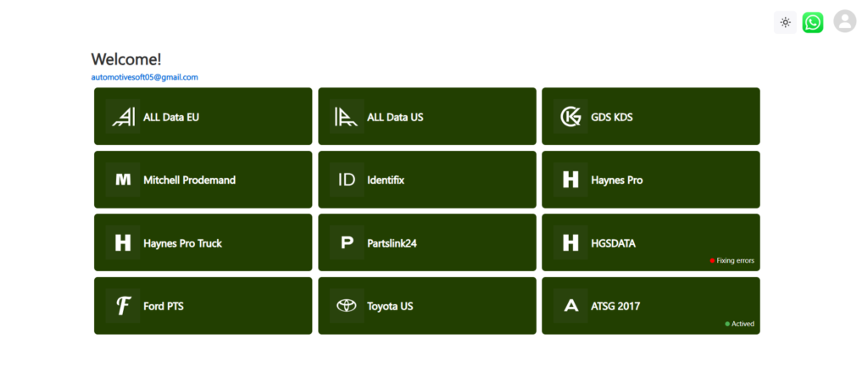Toggle light/dark theme with sun button
The width and height of the screenshot is (868, 378).
point(786,22)
